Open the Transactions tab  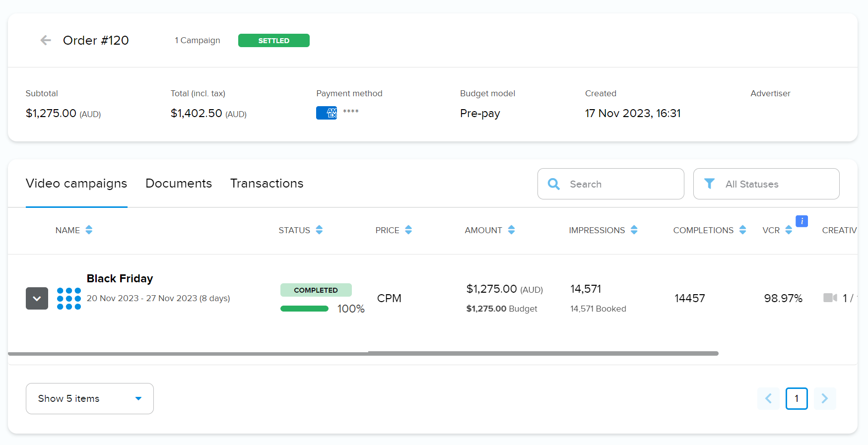click(x=267, y=184)
